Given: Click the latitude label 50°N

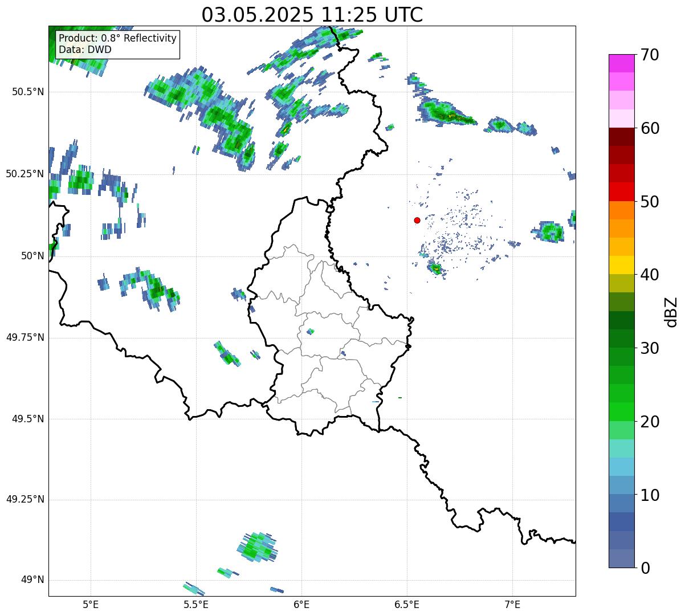Looking at the screenshot, I should pyautogui.click(x=32, y=256).
